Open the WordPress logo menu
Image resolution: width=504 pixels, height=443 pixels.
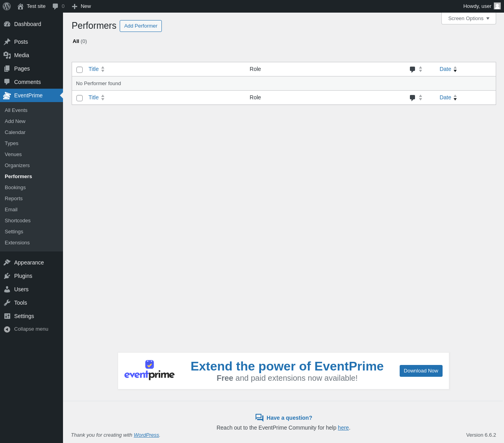coord(7,6)
